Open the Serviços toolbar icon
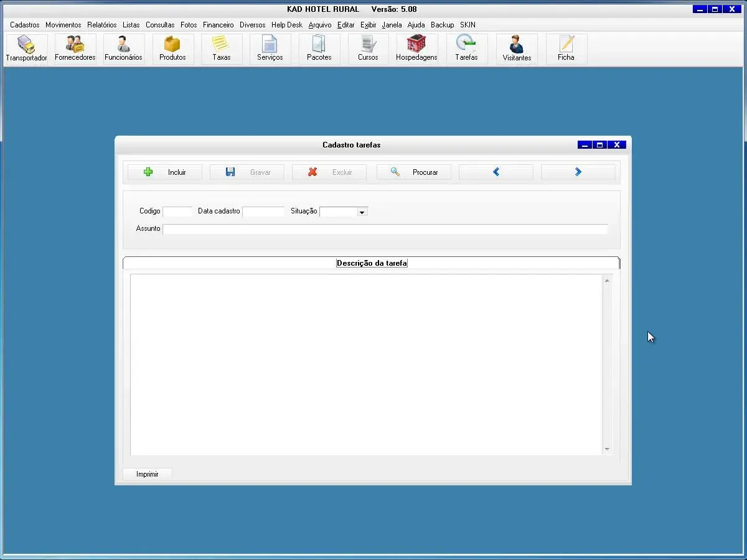This screenshot has width=747, height=560. click(x=270, y=49)
